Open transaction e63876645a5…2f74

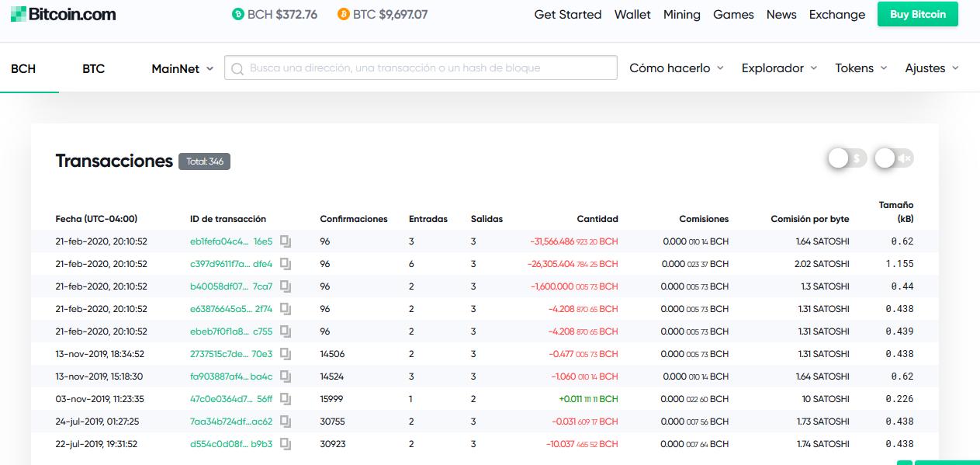231,309
